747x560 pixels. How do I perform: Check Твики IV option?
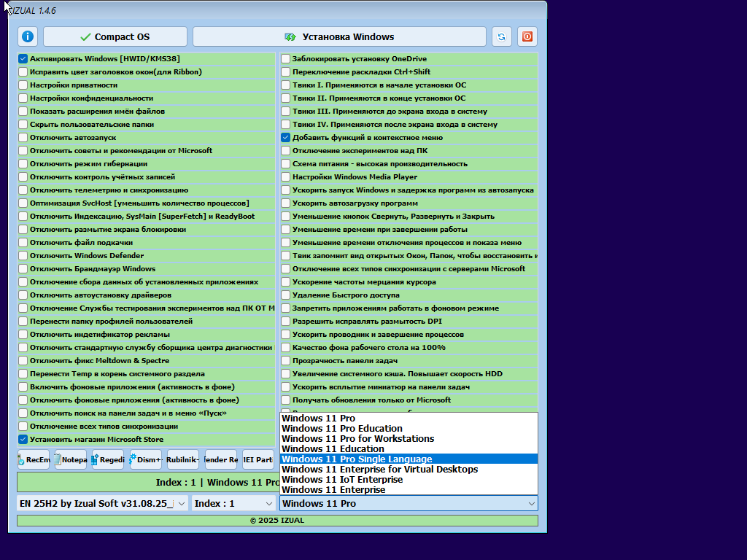click(285, 124)
